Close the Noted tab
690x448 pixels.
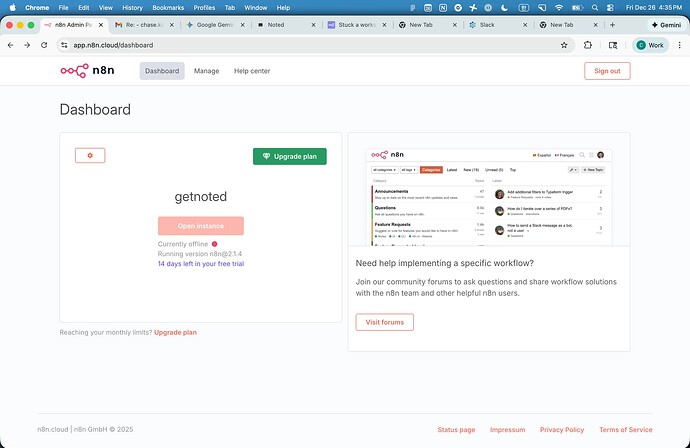313,25
